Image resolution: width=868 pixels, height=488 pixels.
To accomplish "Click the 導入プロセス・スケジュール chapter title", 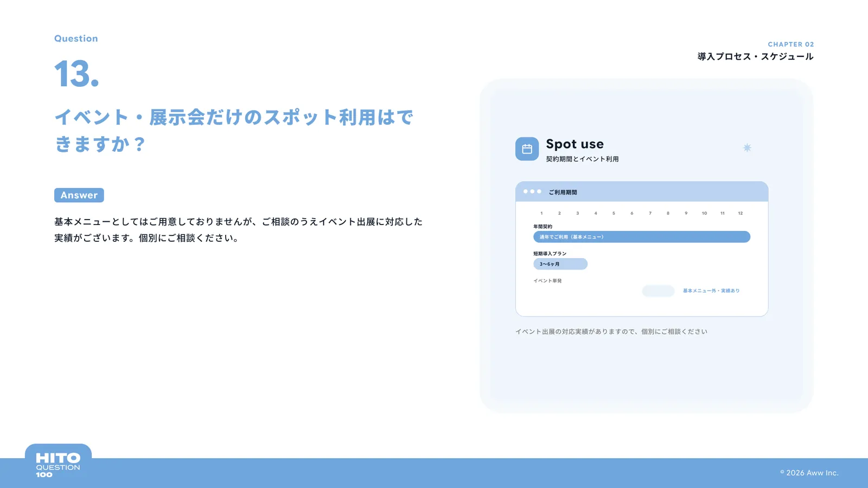I will [x=756, y=56].
